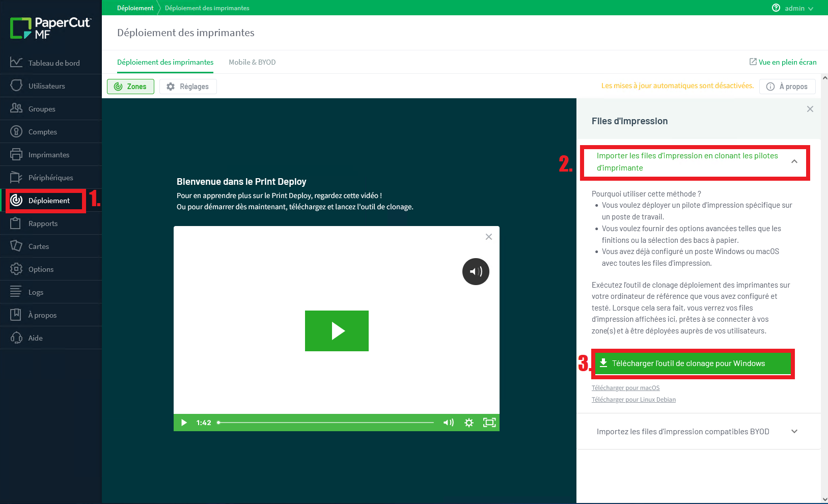Open the Rapports section
828x504 pixels.
point(43,223)
